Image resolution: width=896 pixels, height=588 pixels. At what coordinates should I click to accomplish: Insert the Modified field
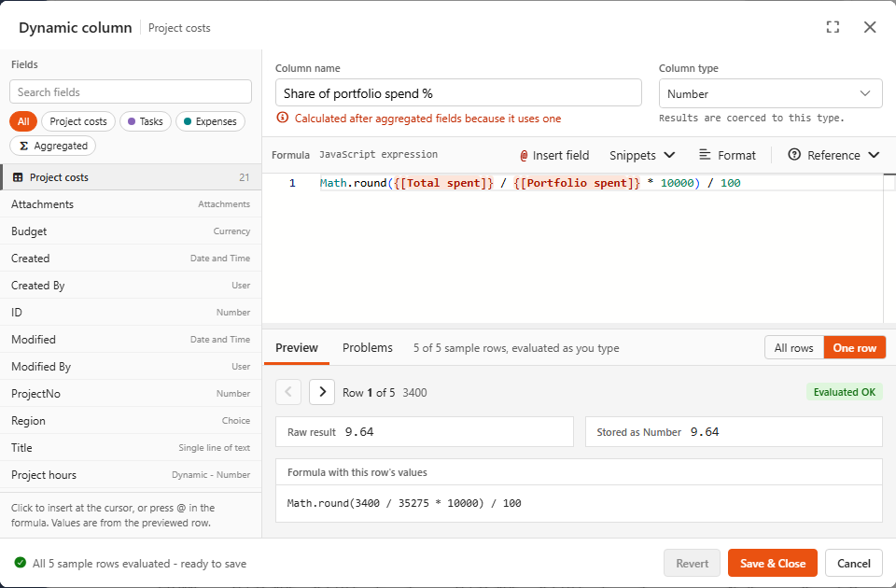coord(131,339)
